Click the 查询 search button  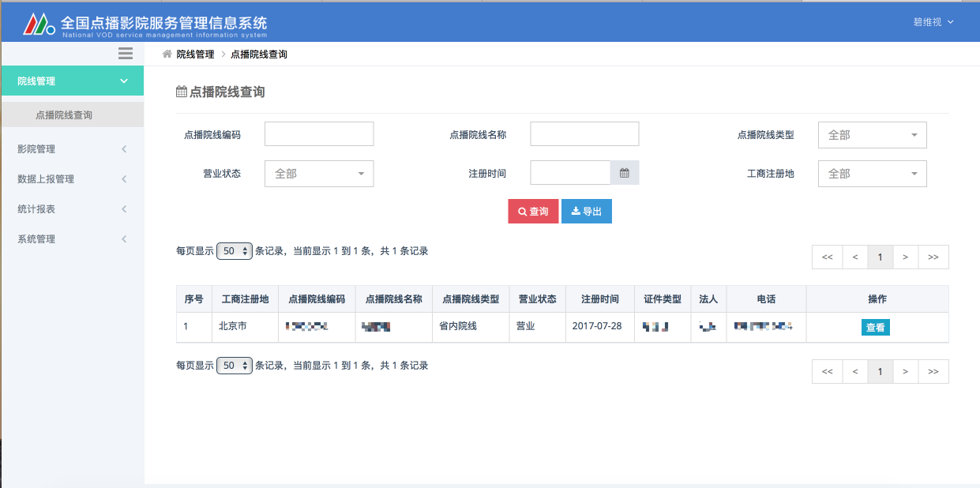[x=533, y=211]
